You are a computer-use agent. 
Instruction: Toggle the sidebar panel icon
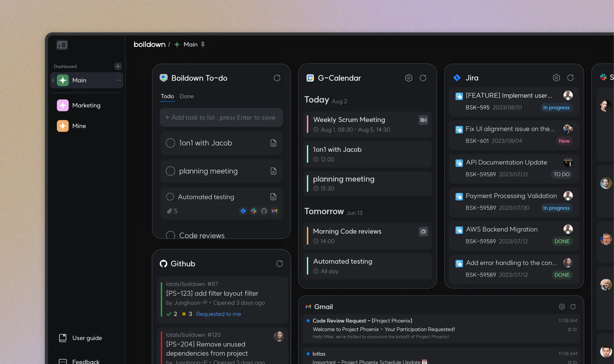point(62,45)
